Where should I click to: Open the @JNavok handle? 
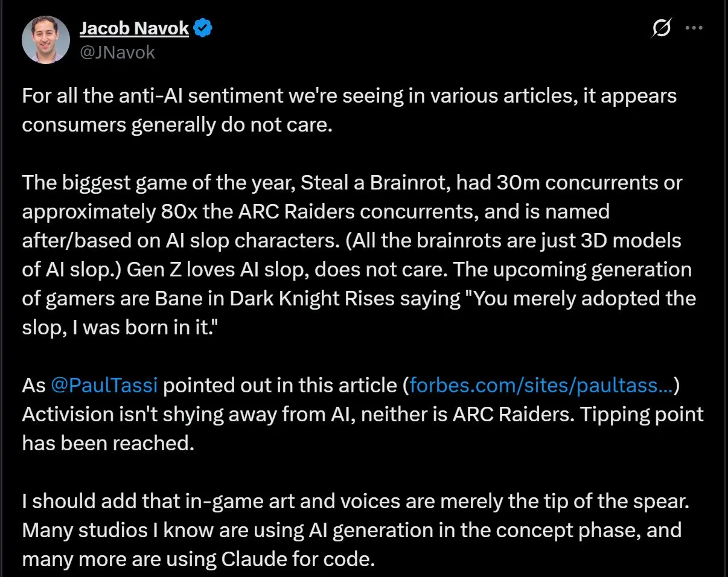(117, 53)
